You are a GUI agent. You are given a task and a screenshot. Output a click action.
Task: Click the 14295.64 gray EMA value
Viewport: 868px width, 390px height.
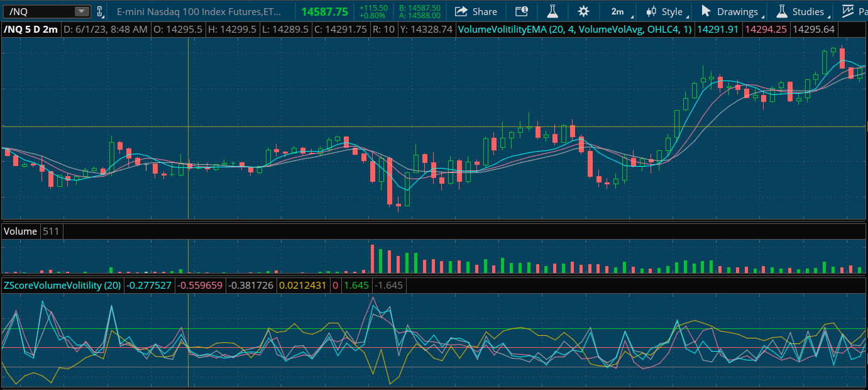[813, 30]
